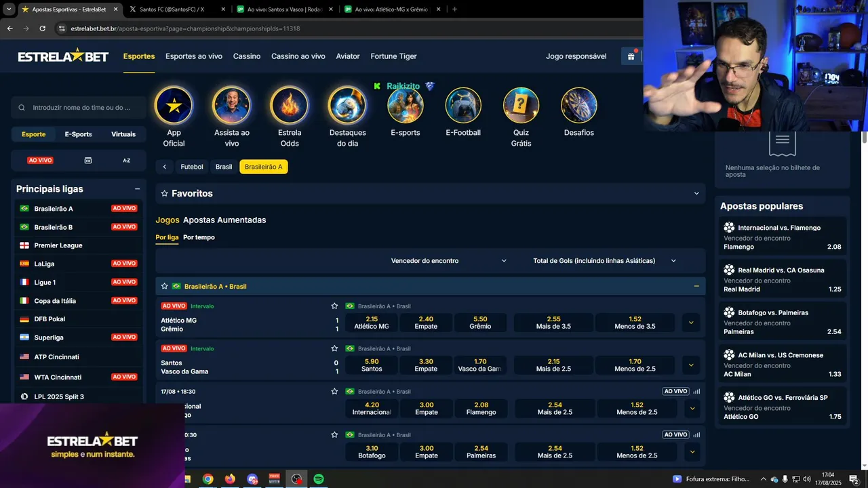This screenshot has width=868, height=488.
Task: Click the taskbar volume icon
Action: coord(807,479)
